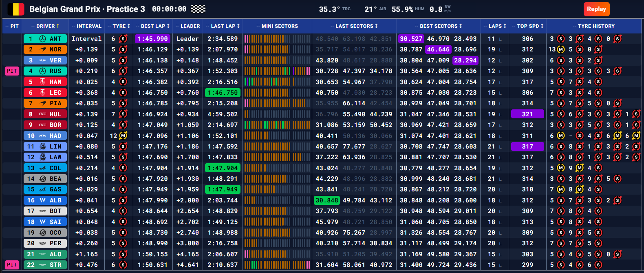This screenshot has width=644, height=273.
Task: Click the ALB Williams W logo
Action: tap(42, 200)
